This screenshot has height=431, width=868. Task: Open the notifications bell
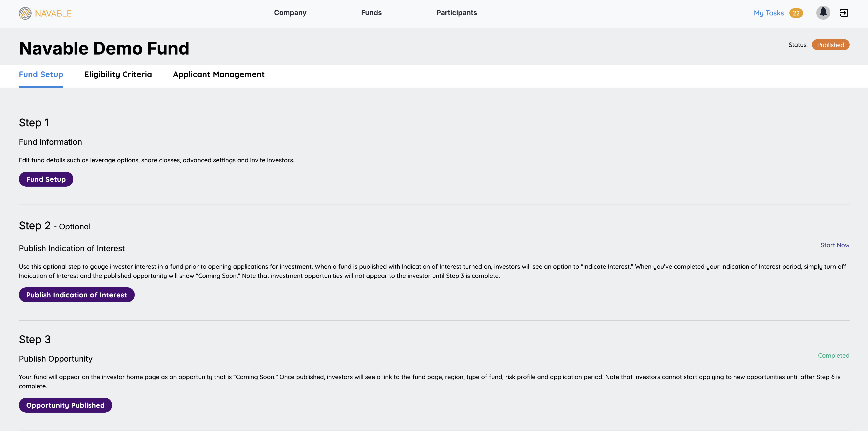pos(823,13)
